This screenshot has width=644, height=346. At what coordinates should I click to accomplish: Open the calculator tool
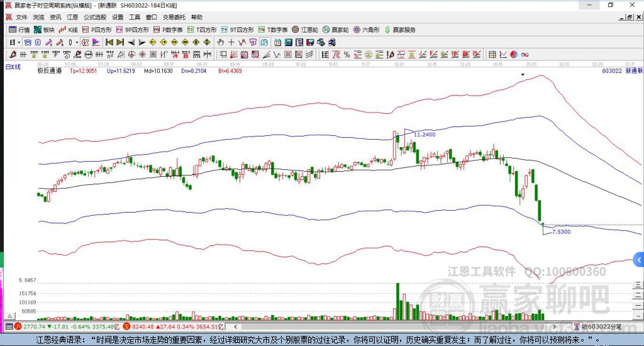(x=288, y=42)
